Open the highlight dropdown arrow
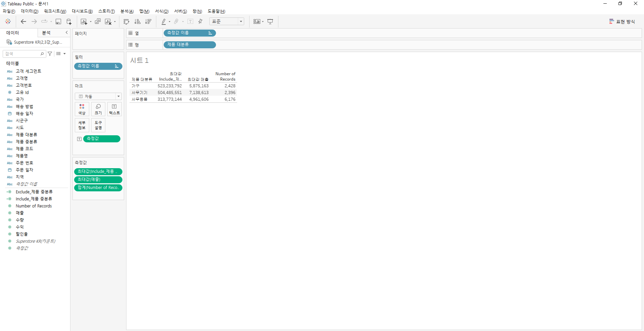Image resolution: width=644 pixels, height=331 pixels. (x=169, y=22)
